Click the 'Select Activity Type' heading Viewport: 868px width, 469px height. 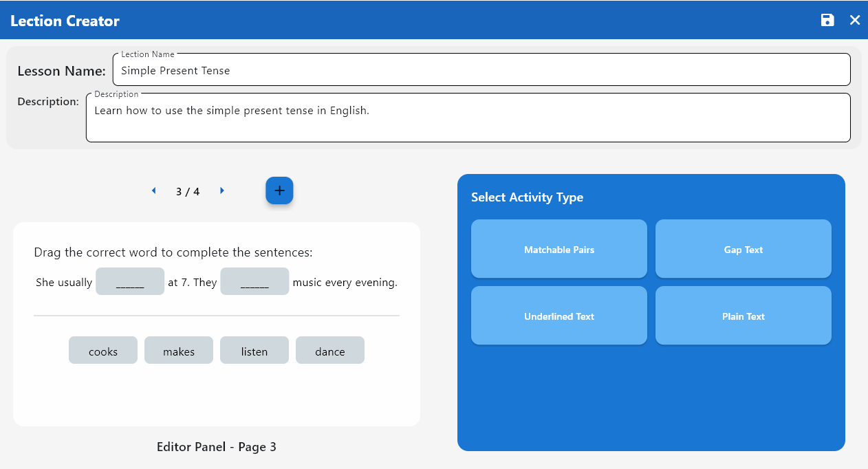[x=527, y=197]
